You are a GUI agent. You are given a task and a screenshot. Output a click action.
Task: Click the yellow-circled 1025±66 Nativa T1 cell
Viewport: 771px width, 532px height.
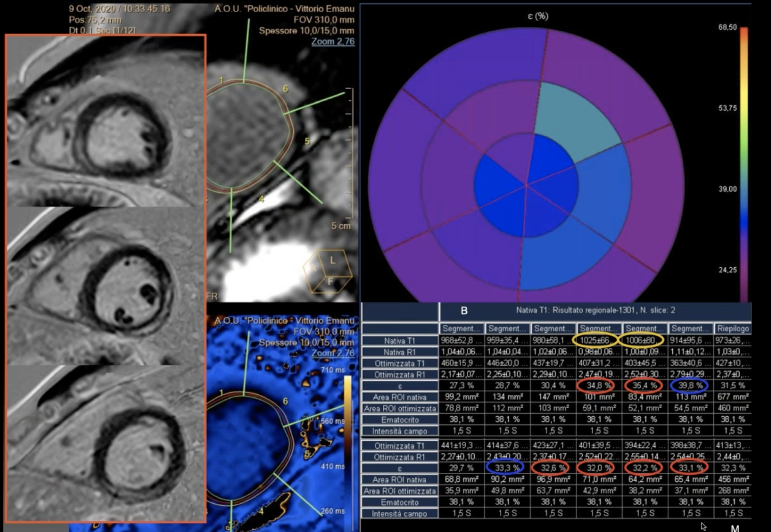[595, 340]
